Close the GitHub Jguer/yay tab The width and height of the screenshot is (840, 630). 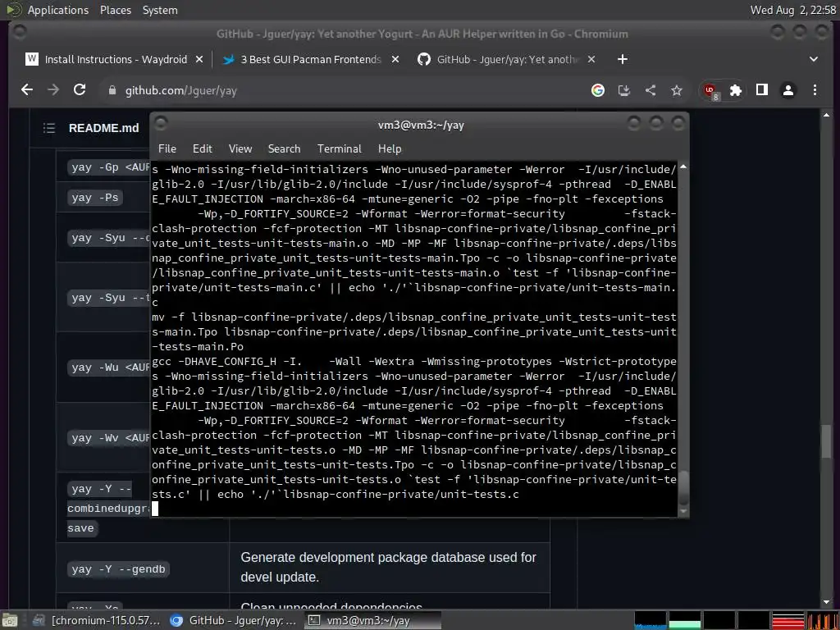pyautogui.click(x=591, y=59)
